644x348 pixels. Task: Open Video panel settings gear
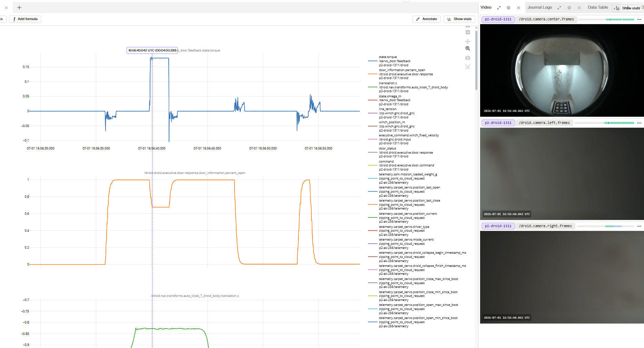click(x=508, y=8)
